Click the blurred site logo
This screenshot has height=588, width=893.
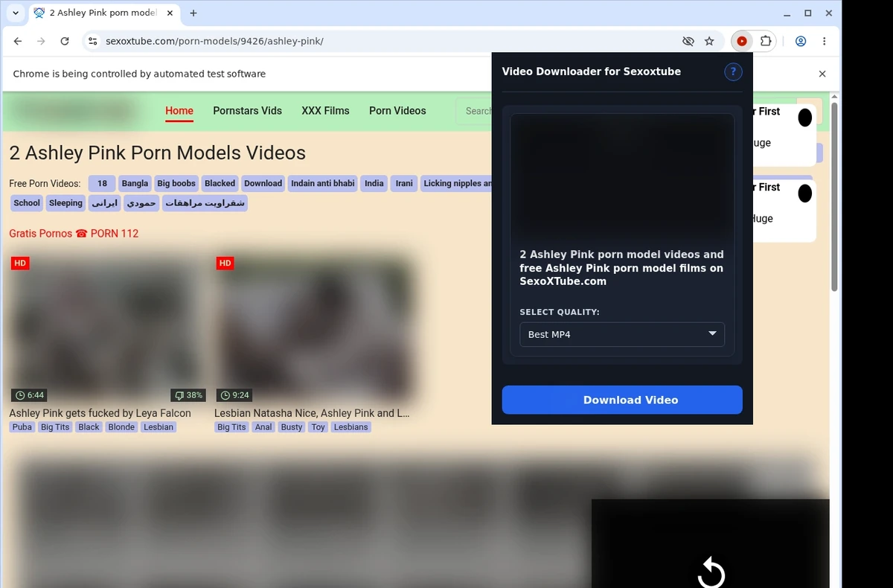click(74, 112)
